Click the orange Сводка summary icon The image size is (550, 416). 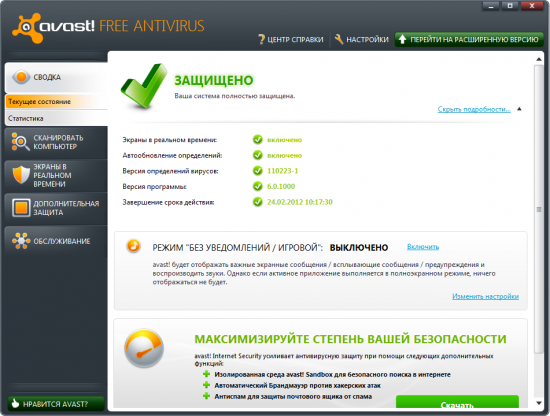click(x=21, y=77)
